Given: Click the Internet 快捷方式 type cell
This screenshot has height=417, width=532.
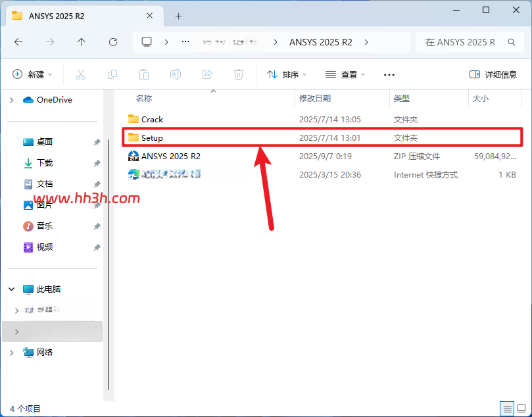Looking at the screenshot, I should point(425,175).
